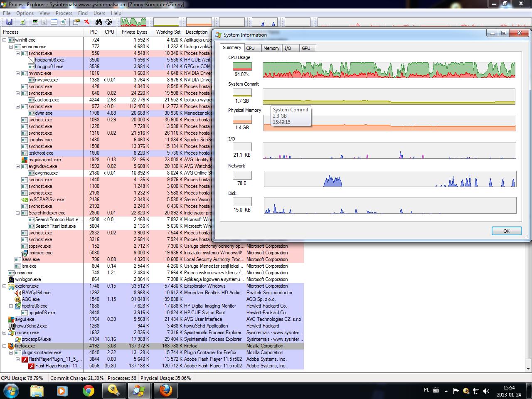Screen dimensions: 532x399
Task: Open the Users menu
Action: (99, 13)
